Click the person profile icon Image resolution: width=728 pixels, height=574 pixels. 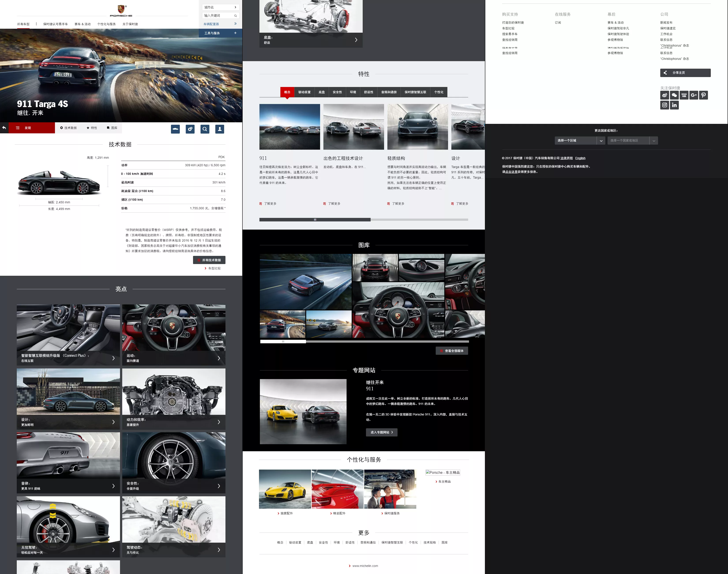(x=220, y=129)
